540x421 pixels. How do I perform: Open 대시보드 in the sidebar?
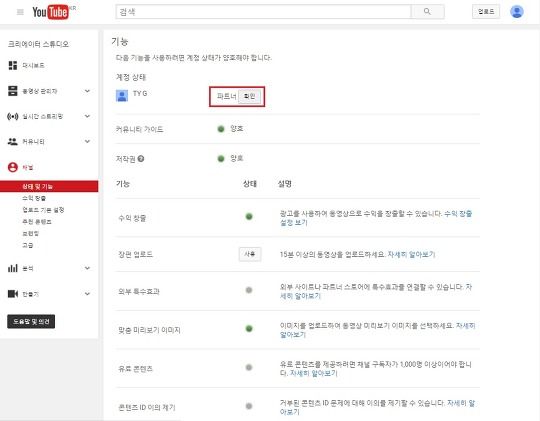click(x=33, y=65)
